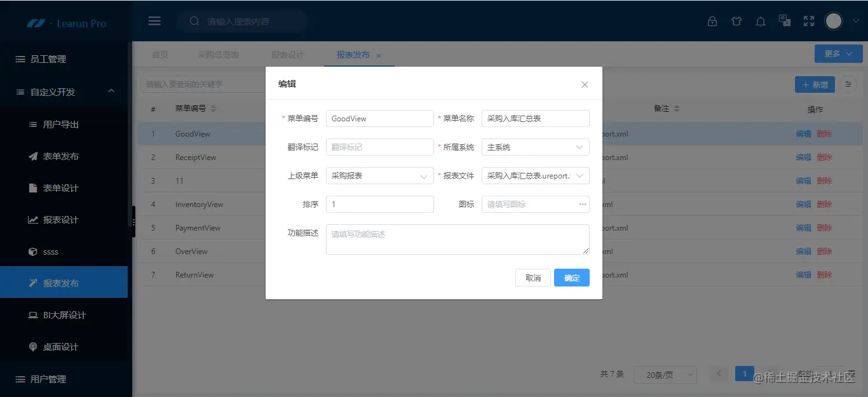Click the lock screen icon
The height and width of the screenshot is (397, 868).
tap(712, 20)
